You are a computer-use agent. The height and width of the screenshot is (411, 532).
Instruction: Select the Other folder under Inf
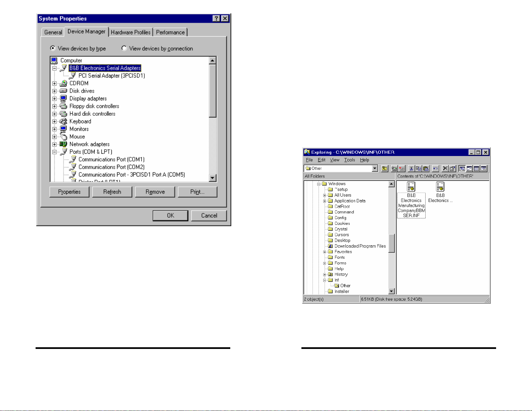pyautogui.click(x=345, y=286)
